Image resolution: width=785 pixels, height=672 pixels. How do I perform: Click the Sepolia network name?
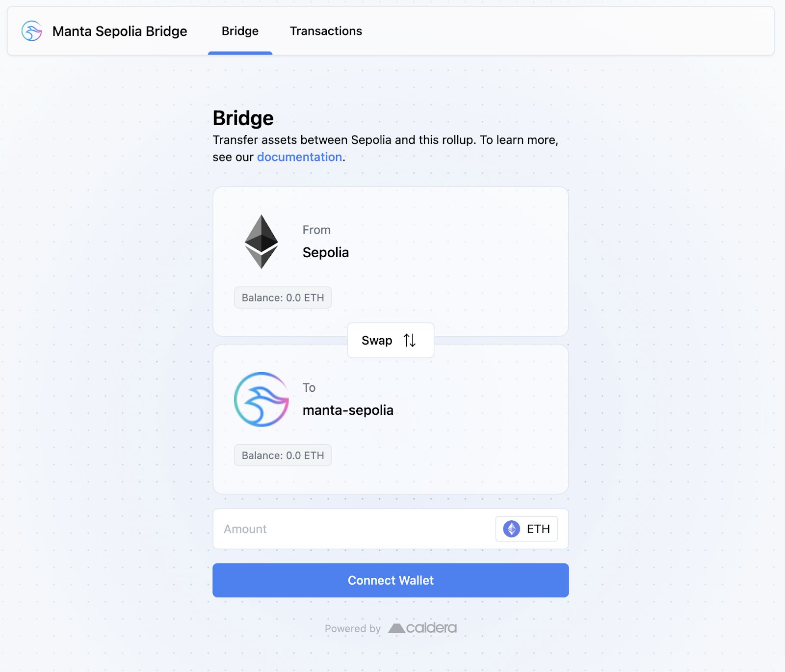pyautogui.click(x=326, y=252)
